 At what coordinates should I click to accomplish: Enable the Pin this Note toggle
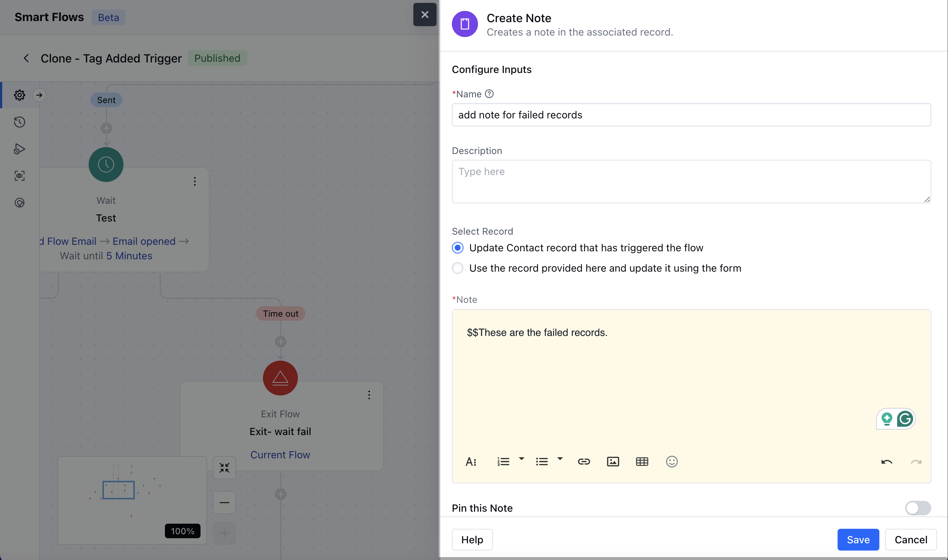(917, 508)
